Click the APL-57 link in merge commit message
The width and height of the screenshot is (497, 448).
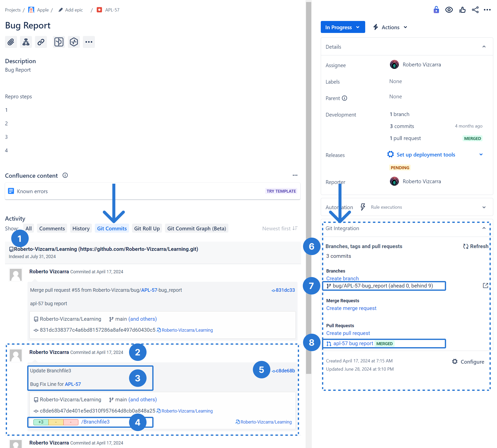(149, 290)
